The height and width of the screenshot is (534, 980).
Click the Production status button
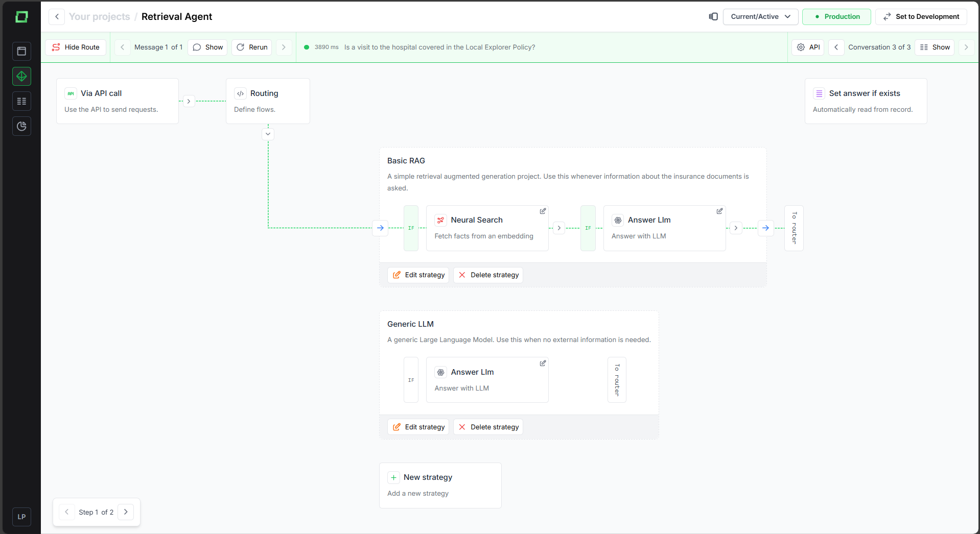836,16
